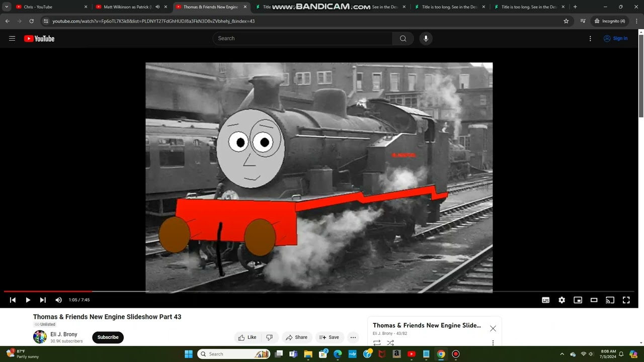Click the URL address bar
This screenshot has width=644, height=362.
pyautogui.click(x=307, y=21)
